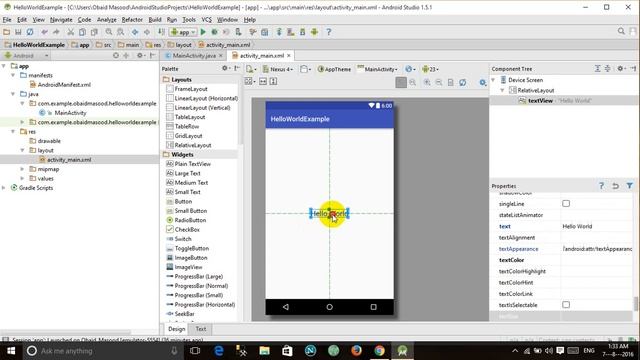The height and width of the screenshot is (360, 640).
Task: Click the green Run app icon
Action: tap(203, 32)
